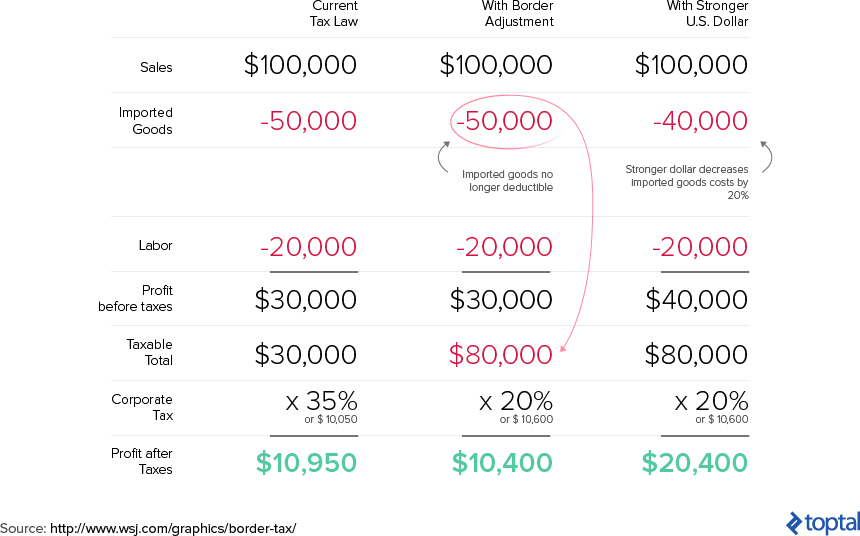This screenshot has width=860, height=536.
Task: Select the With Border Adjustment column header
Action: [x=518, y=14]
